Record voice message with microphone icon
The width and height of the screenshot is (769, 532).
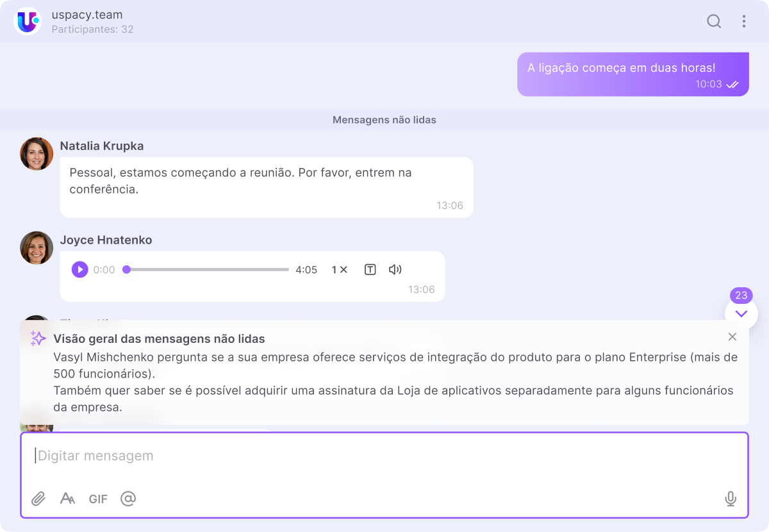[x=730, y=499]
